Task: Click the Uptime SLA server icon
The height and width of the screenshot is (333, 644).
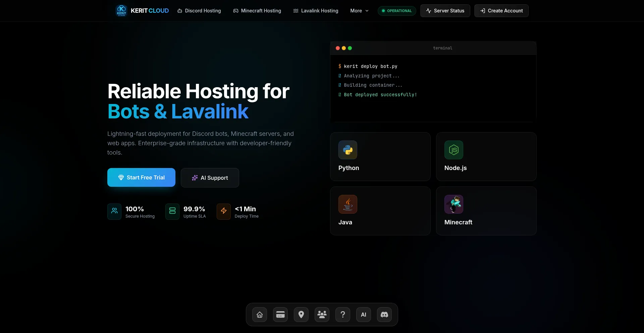Action: 172,212
